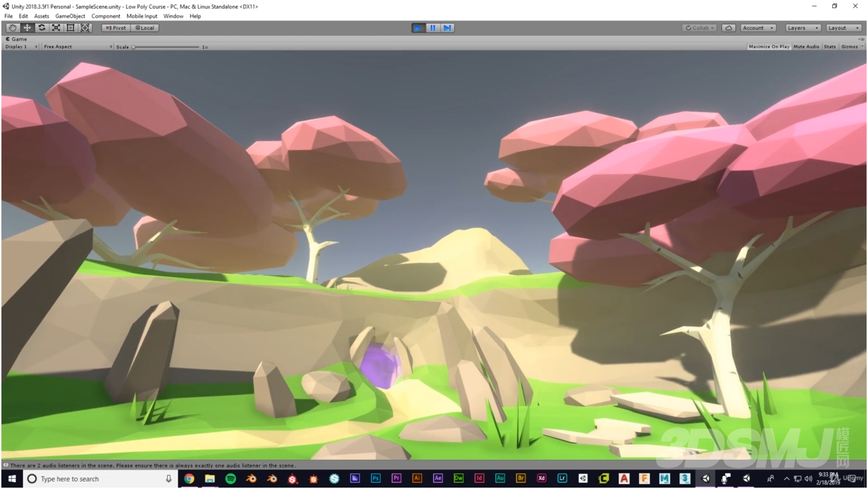
Task: Open the Assets menu
Action: tap(42, 16)
